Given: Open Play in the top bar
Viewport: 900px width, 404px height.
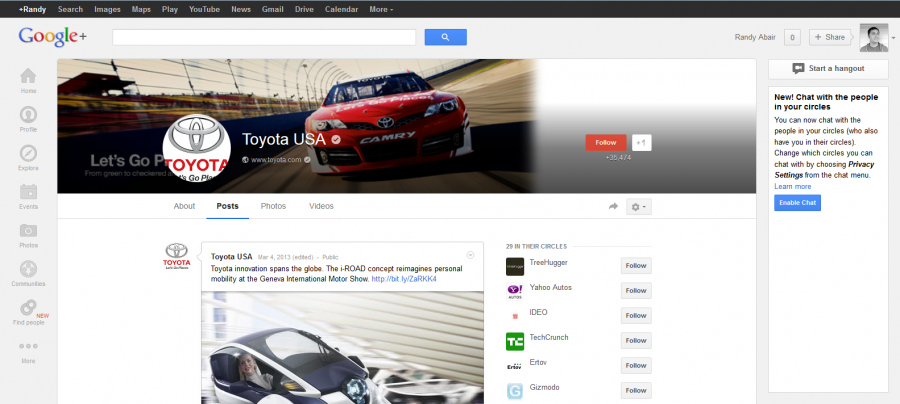Looking at the screenshot, I should pyautogui.click(x=170, y=9).
